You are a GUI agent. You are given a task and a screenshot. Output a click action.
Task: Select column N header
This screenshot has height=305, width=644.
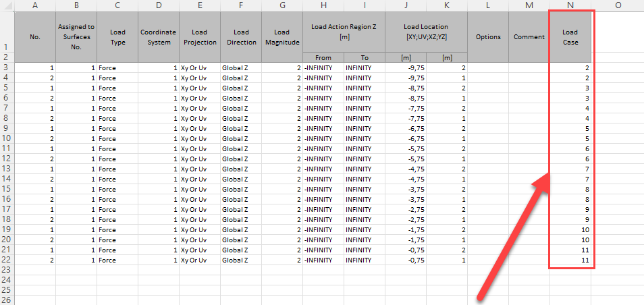[570, 5]
